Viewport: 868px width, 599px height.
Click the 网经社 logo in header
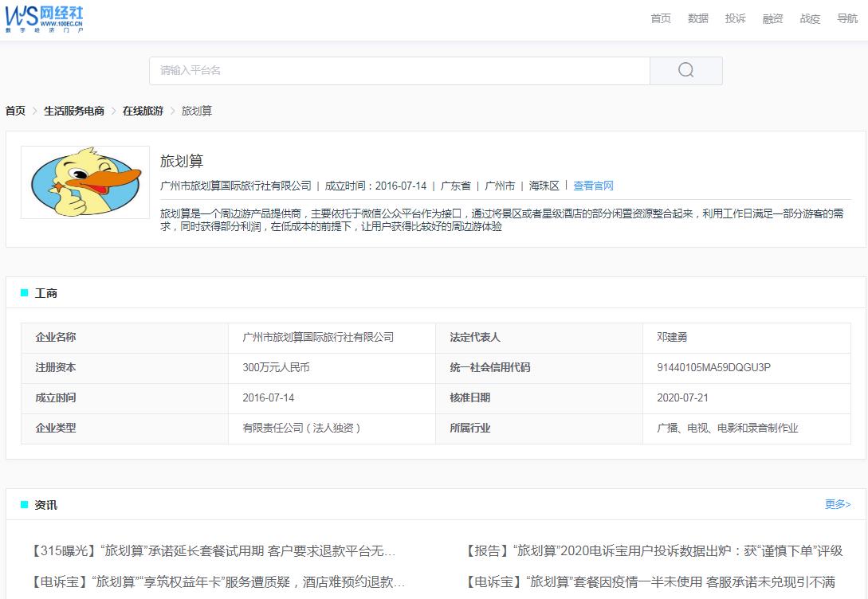[x=45, y=18]
